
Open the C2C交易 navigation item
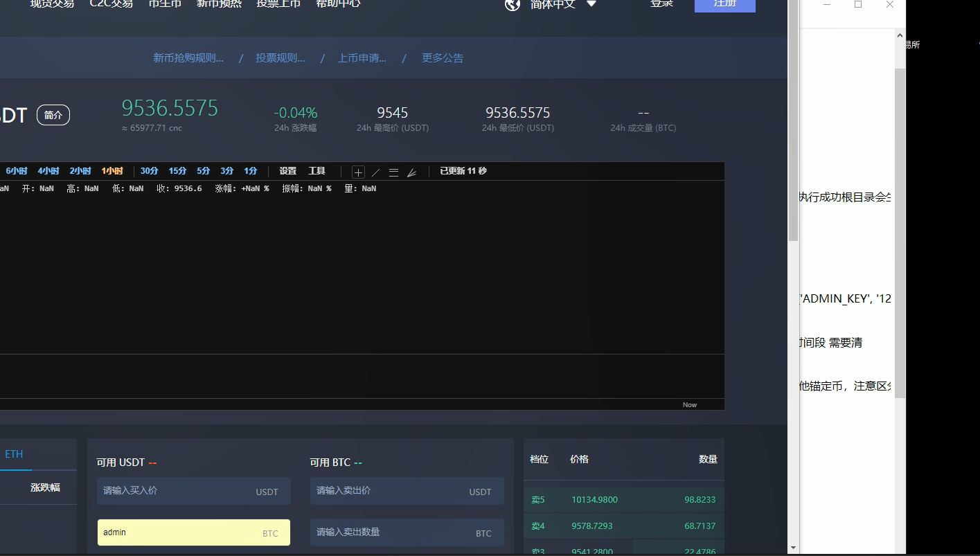click(x=112, y=4)
